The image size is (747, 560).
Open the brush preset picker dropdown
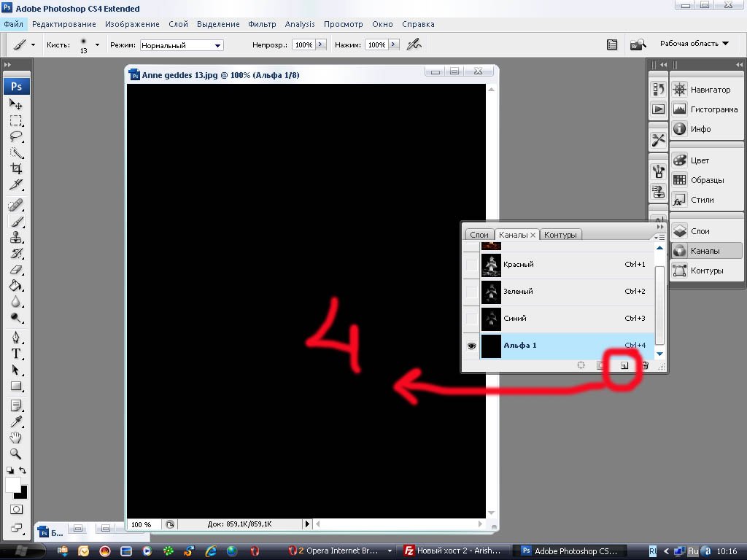[97, 44]
